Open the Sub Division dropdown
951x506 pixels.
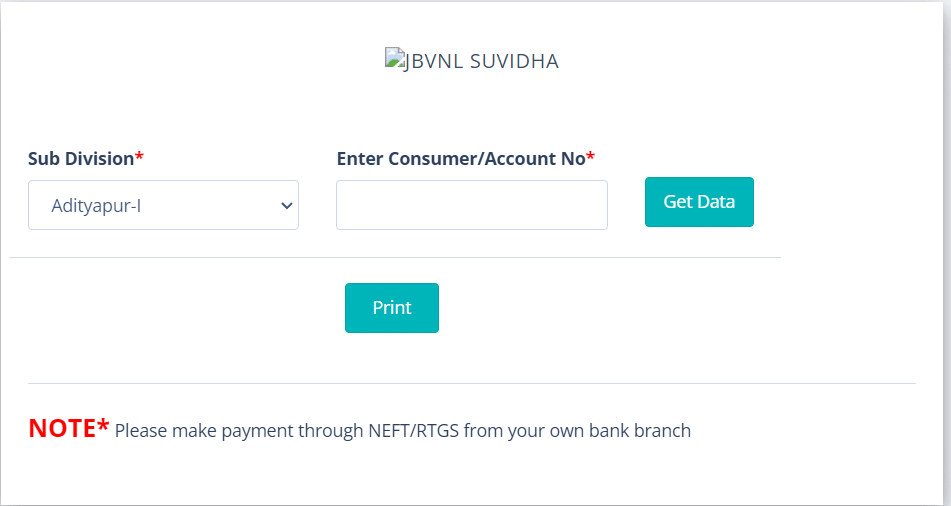click(x=163, y=205)
